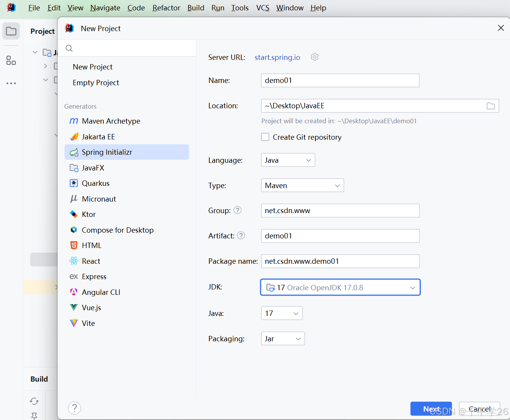510x420 pixels.
Task: Open the Type dropdown showing Maven
Action: pyautogui.click(x=302, y=185)
